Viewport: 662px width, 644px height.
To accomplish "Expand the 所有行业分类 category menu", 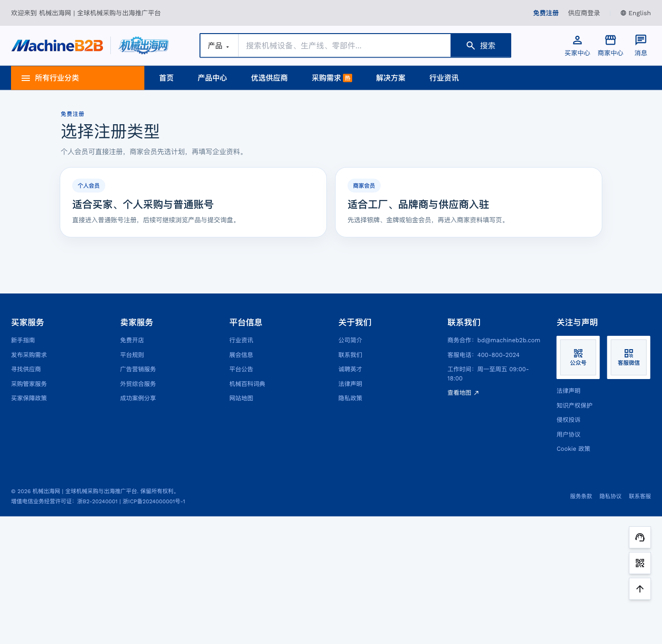I will click(78, 78).
